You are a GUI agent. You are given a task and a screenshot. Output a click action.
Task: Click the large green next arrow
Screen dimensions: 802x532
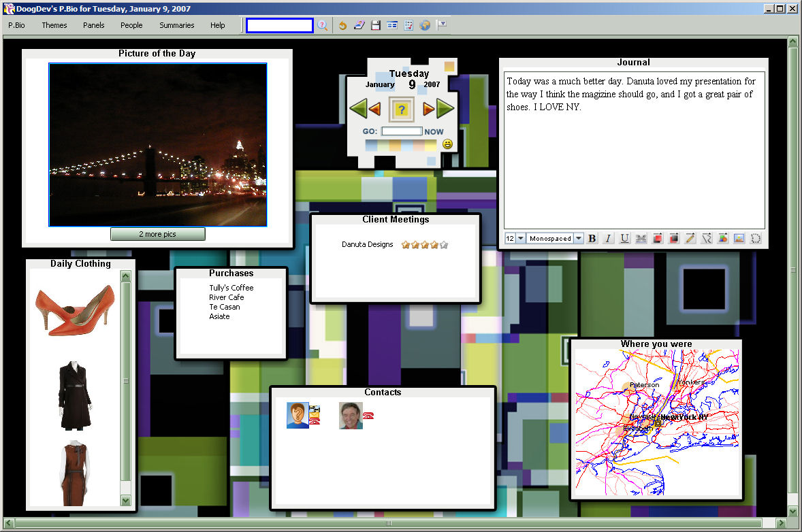[445, 108]
